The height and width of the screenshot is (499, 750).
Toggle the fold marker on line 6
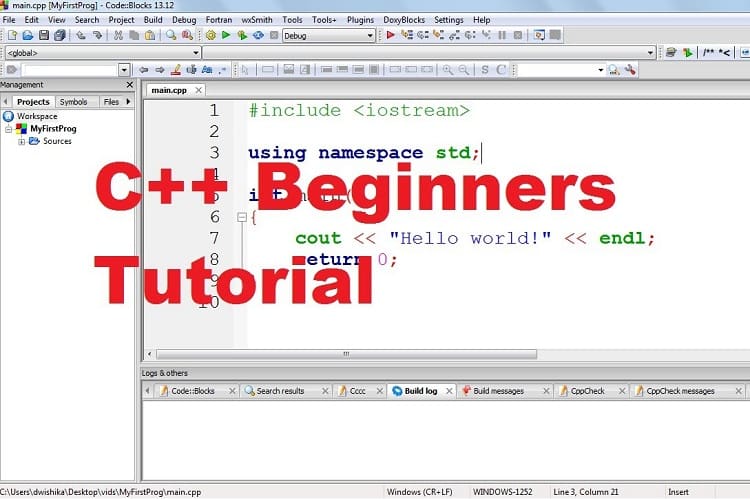tap(241, 217)
